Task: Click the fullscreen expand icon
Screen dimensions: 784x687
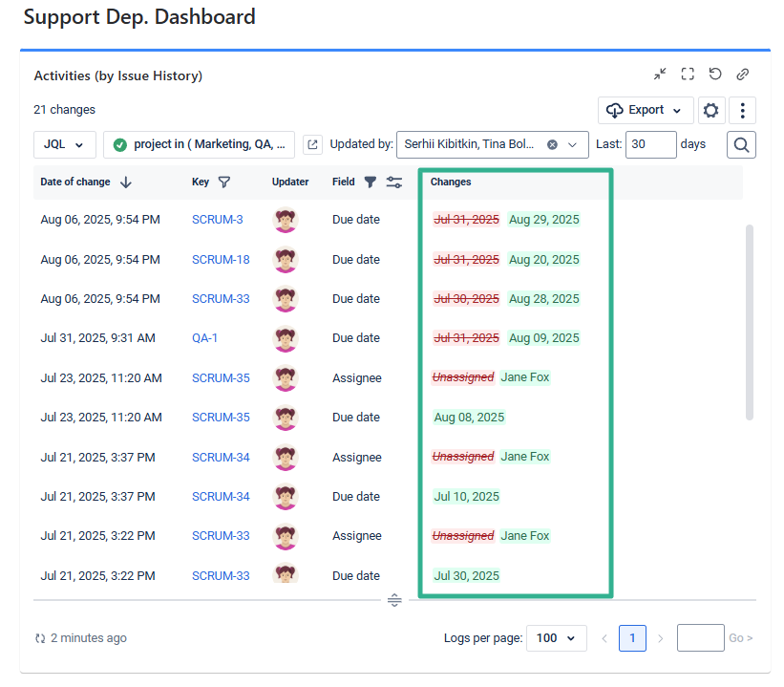Action: click(687, 75)
